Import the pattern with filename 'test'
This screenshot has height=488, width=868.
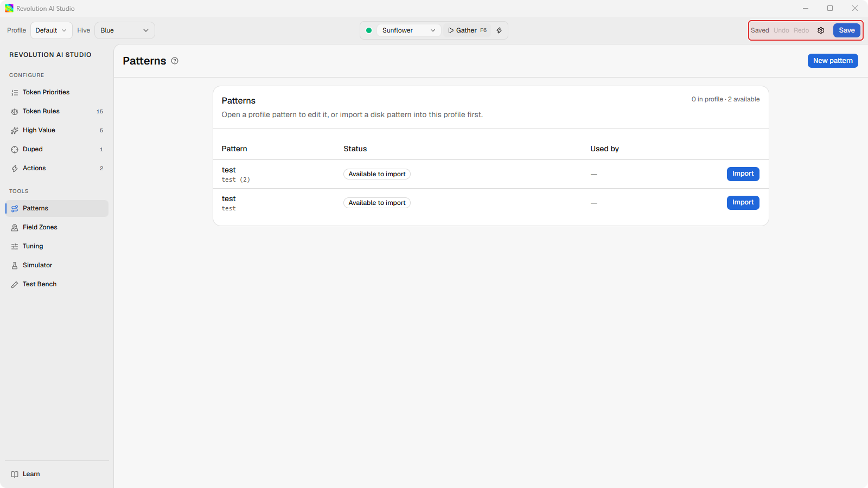pyautogui.click(x=743, y=202)
